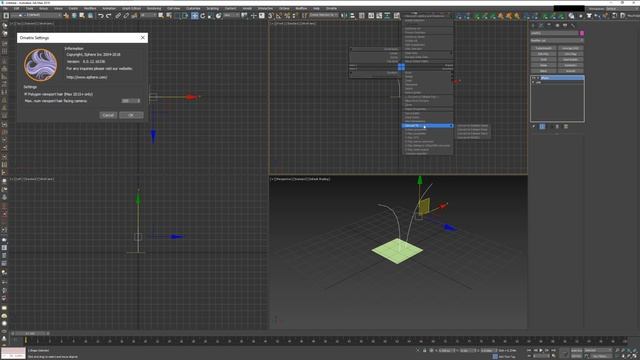Activate the Unlink Selection tool

pyautogui.click(x=126, y=16)
